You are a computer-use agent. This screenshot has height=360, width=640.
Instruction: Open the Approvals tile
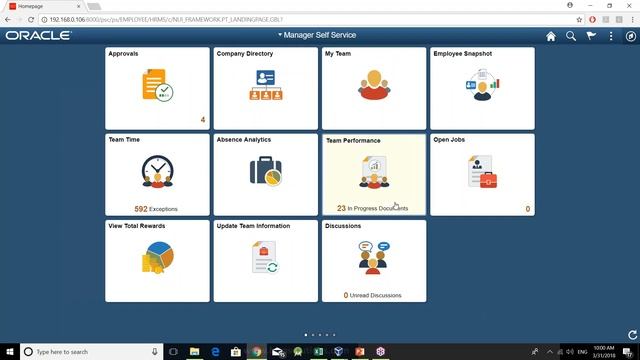[x=157, y=88]
